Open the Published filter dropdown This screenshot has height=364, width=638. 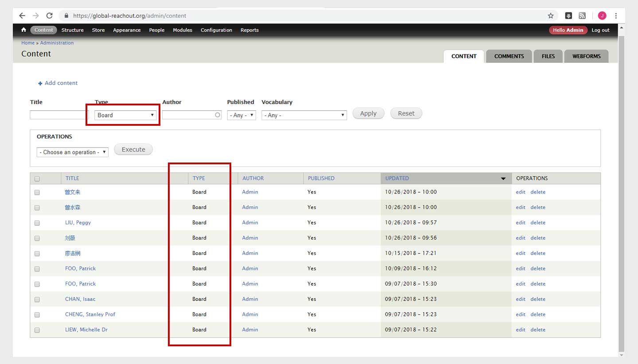click(x=241, y=115)
